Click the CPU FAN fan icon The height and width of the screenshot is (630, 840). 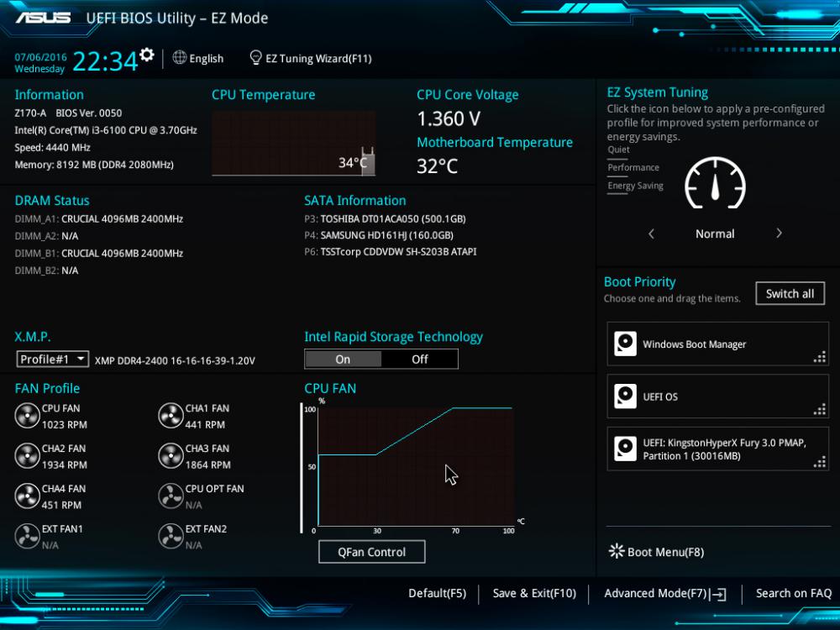(x=27, y=416)
